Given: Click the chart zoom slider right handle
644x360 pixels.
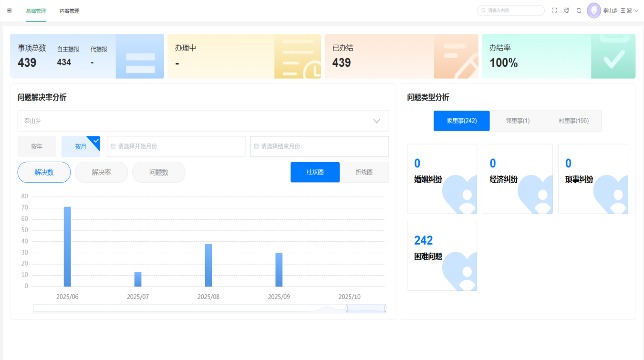Looking at the screenshot, I should tap(385, 309).
